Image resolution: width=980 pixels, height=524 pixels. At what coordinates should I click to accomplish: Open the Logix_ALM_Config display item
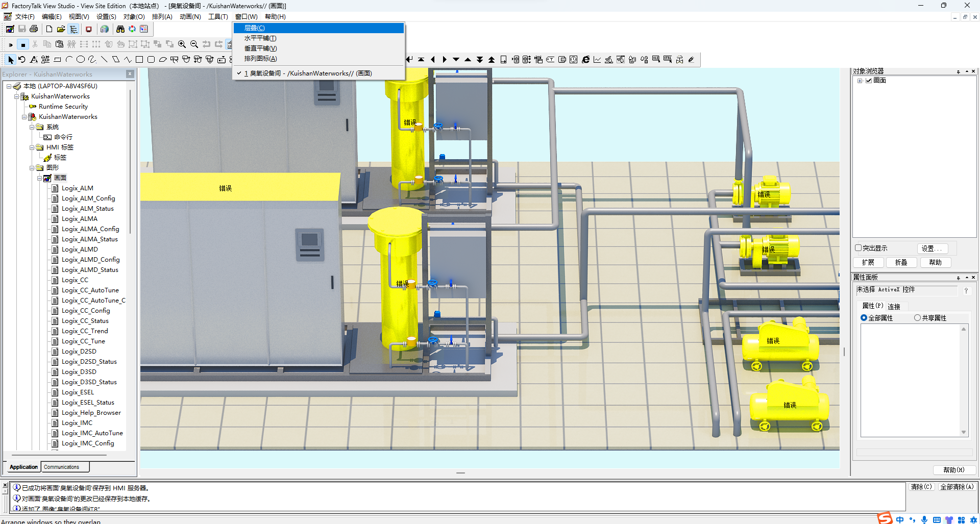tap(88, 198)
